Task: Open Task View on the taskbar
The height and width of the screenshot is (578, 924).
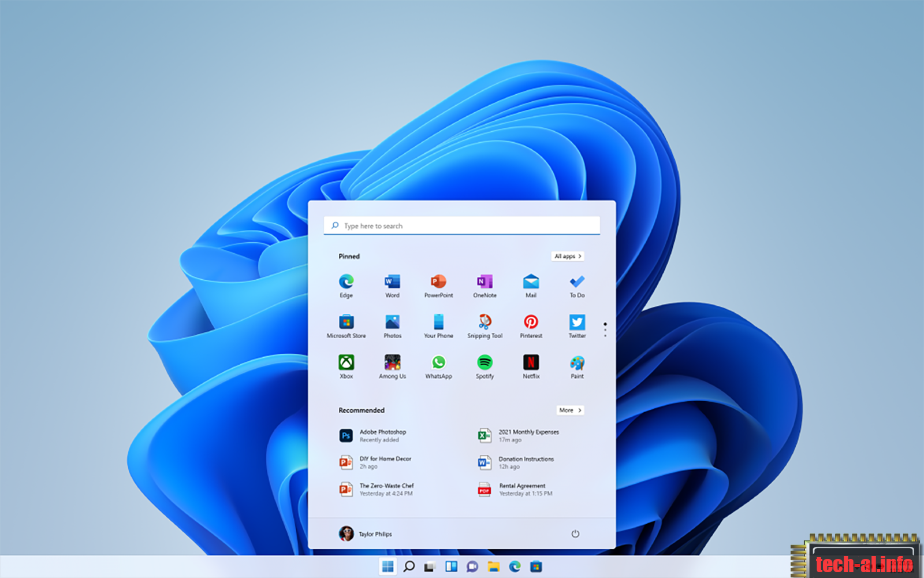Action: point(429,566)
